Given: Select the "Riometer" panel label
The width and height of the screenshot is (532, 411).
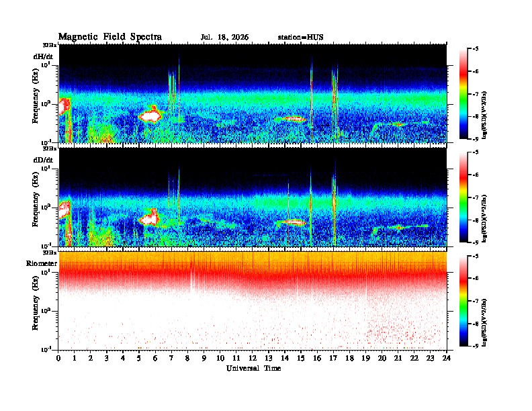Looking at the screenshot, I should click(42, 263).
